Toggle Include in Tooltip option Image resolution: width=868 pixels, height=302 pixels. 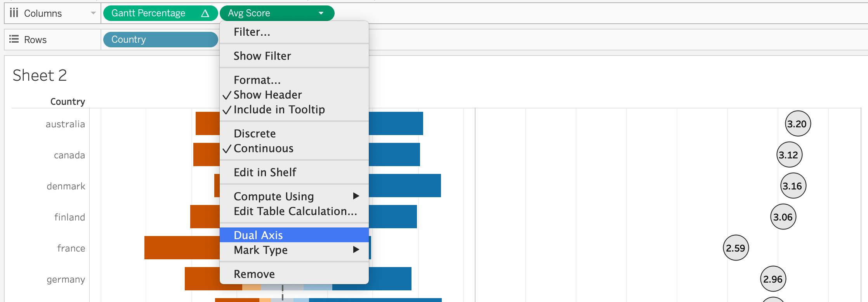(279, 109)
